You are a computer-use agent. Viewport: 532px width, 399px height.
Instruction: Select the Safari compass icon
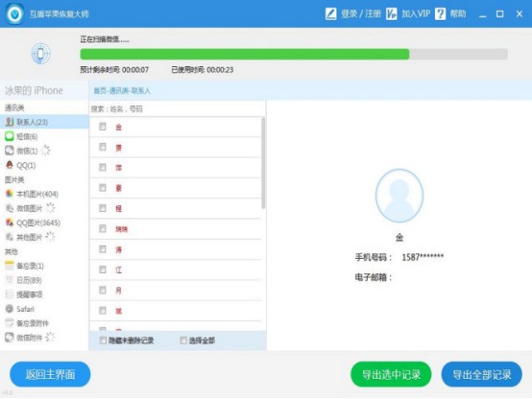click(10, 309)
